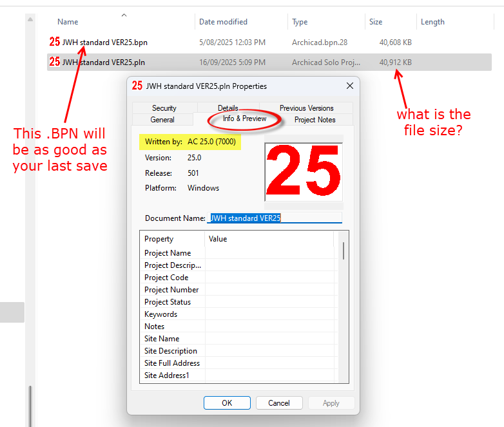This screenshot has height=427, width=504.
Task: Click the Platform Windows value
Action: 203,187
